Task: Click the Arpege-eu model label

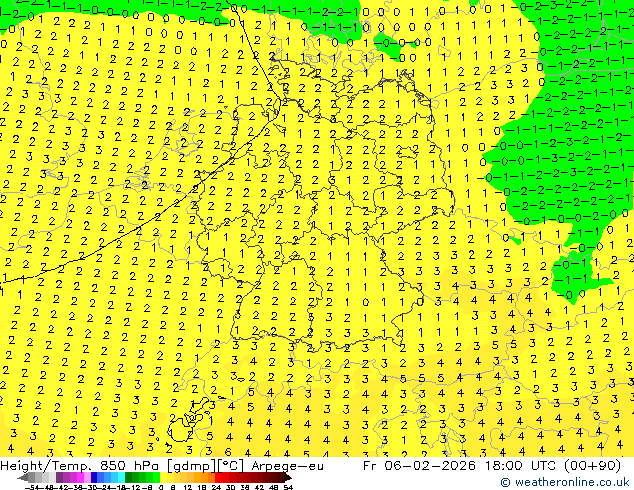Action: (x=287, y=466)
